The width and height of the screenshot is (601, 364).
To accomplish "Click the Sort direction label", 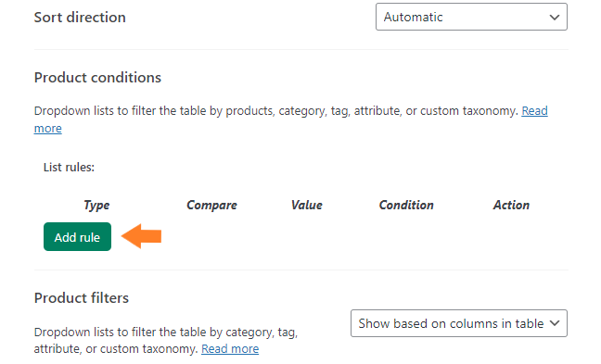I will pos(80,18).
